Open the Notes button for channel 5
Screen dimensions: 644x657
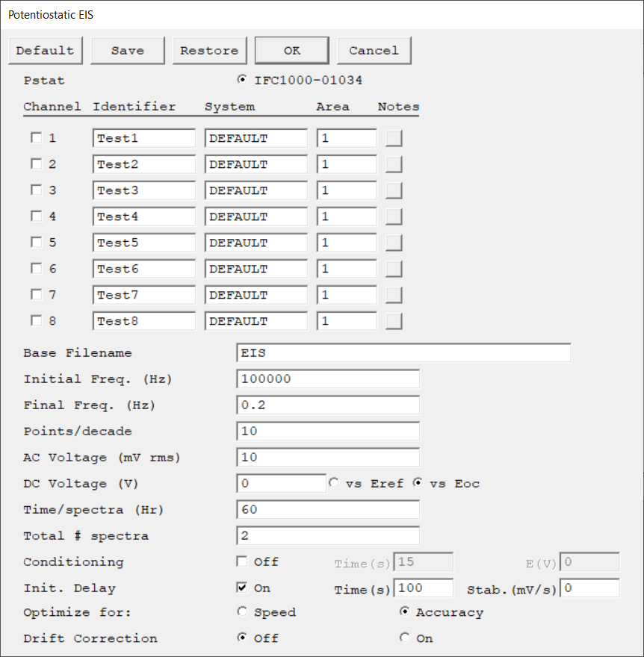(x=394, y=243)
